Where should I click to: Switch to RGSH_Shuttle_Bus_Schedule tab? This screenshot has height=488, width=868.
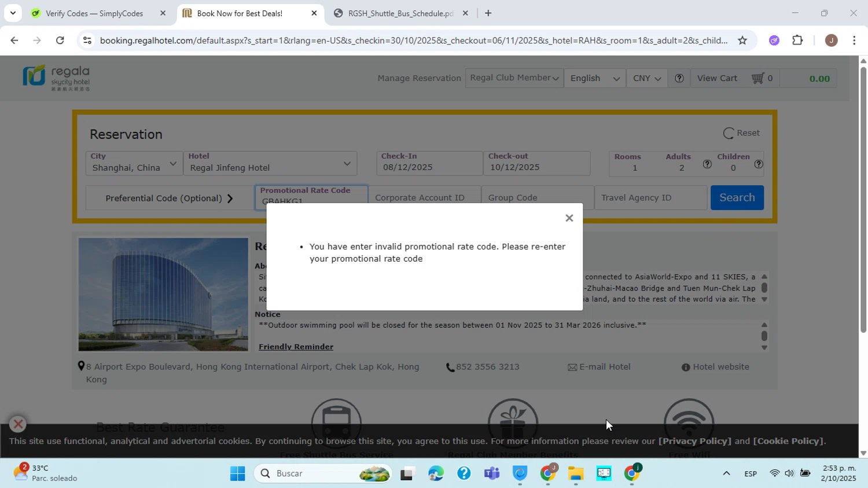click(x=400, y=13)
